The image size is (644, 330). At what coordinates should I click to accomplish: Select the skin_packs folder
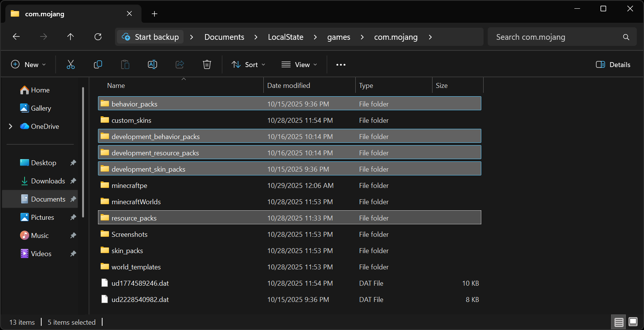tap(289, 250)
